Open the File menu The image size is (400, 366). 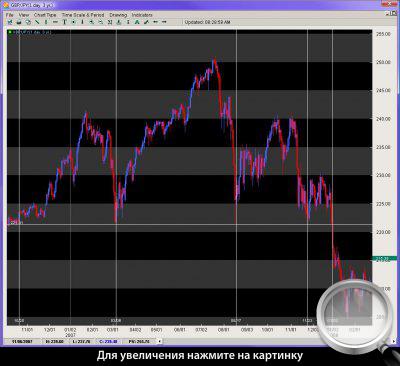[9, 15]
